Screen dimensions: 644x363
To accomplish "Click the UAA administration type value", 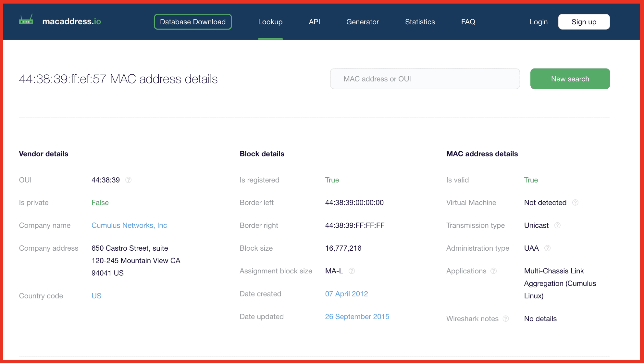I will (x=531, y=248).
